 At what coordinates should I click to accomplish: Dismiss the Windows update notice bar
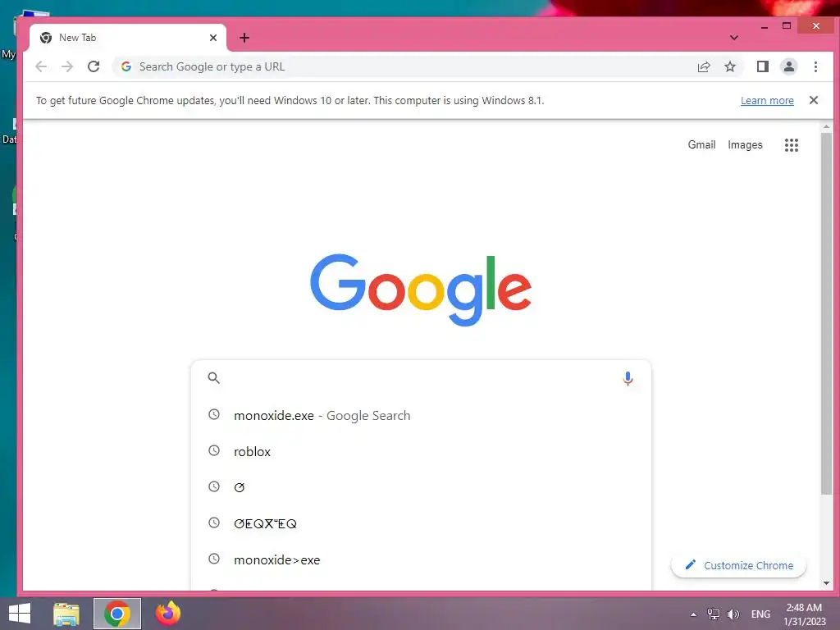[813, 100]
